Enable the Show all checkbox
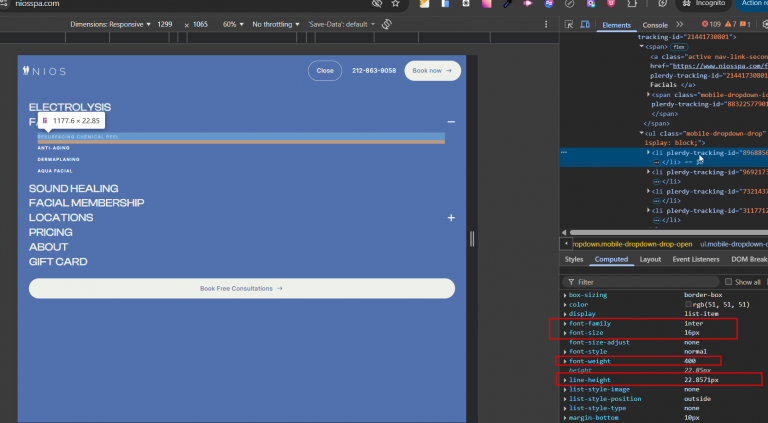Viewport: 768px width, 423px height. tap(728, 282)
